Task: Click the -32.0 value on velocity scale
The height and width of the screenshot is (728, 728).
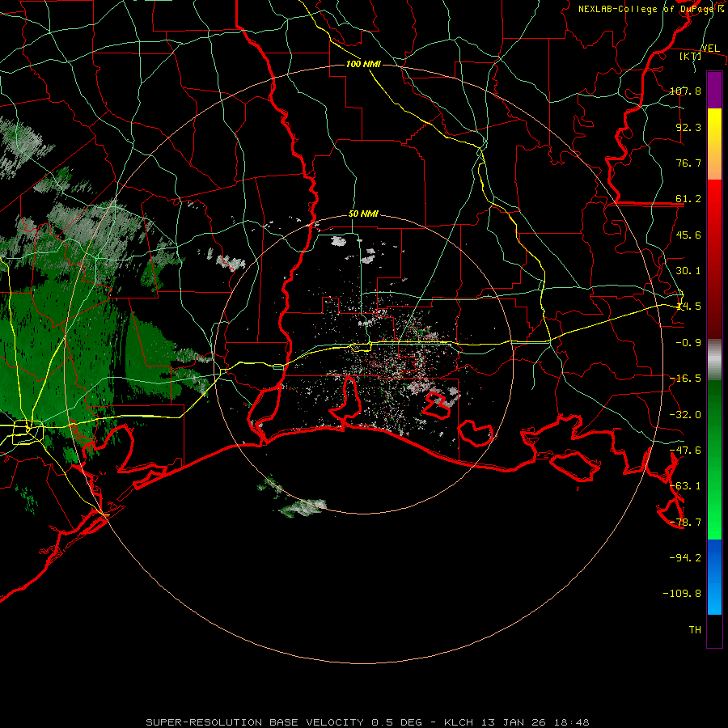Action: [x=685, y=415]
